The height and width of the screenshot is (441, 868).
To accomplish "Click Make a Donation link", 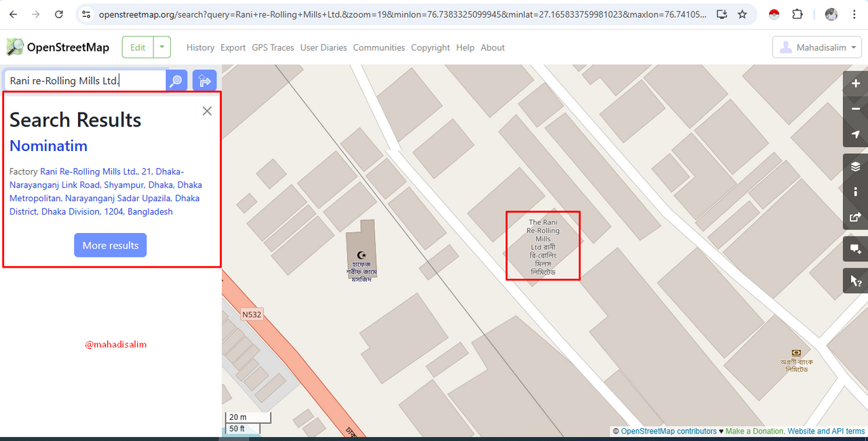I will tap(755, 432).
